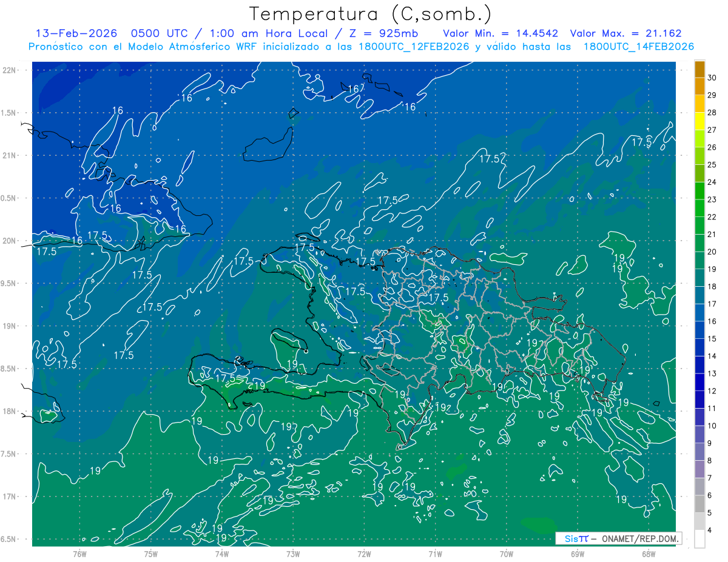728x562 pixels.
Task: Select the date text "13-Feb-2026"
Action: (75, 33)
